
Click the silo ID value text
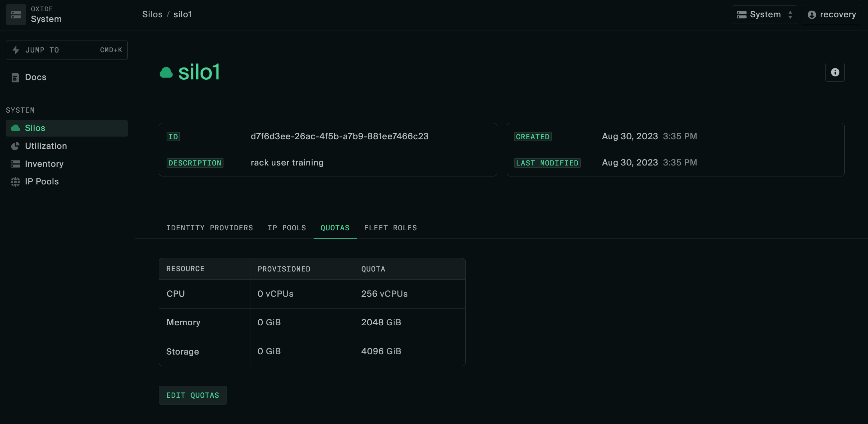339,136
